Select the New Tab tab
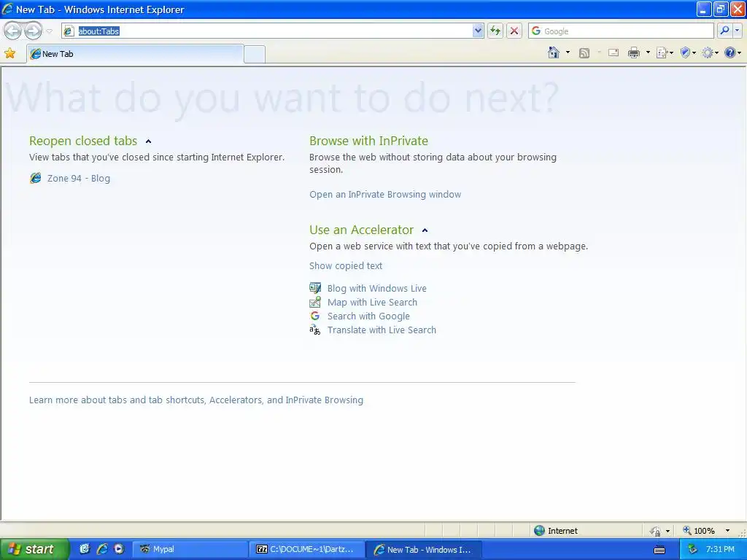Screen dimensions: 747x560 (x=135, y=54)
